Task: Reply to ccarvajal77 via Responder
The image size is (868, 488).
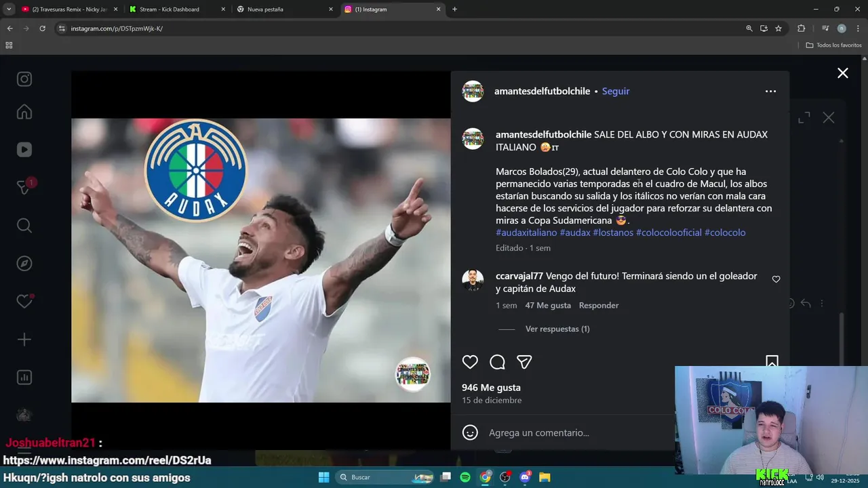Action: click(599, 306)
